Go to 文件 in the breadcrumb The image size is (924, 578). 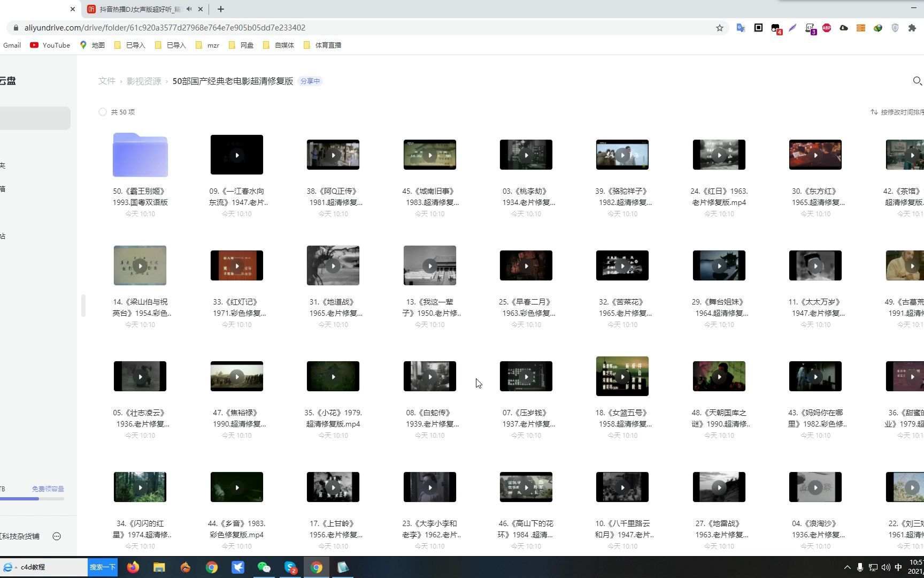pos(106,81)
